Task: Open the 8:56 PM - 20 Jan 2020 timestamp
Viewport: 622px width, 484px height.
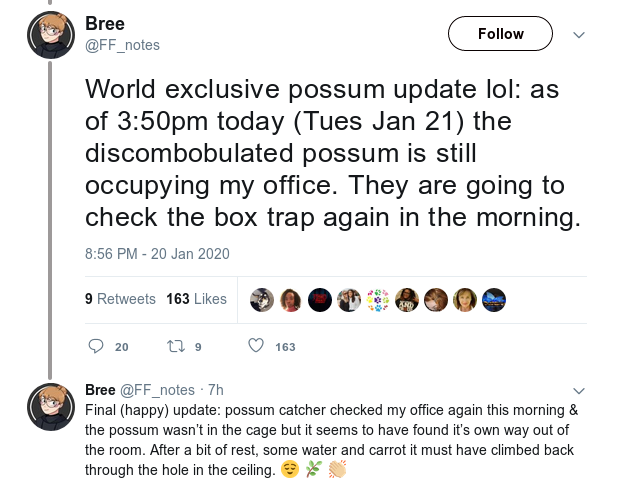Action: (157, 254)
